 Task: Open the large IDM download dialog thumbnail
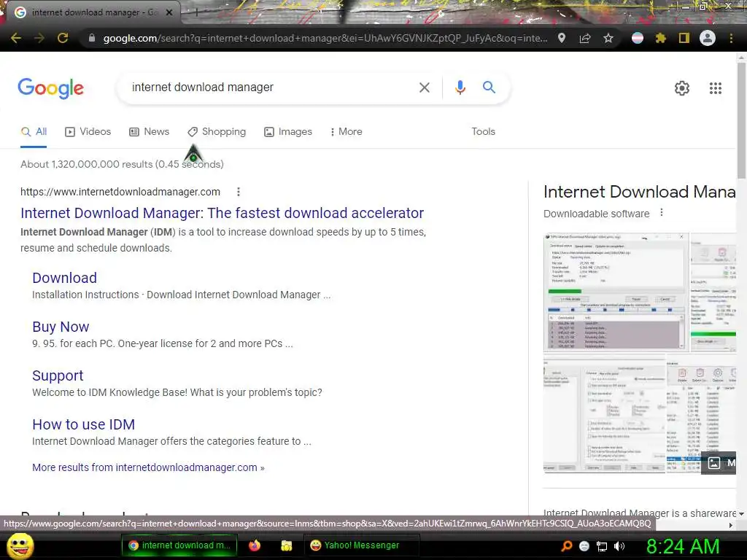coord(616,292)
